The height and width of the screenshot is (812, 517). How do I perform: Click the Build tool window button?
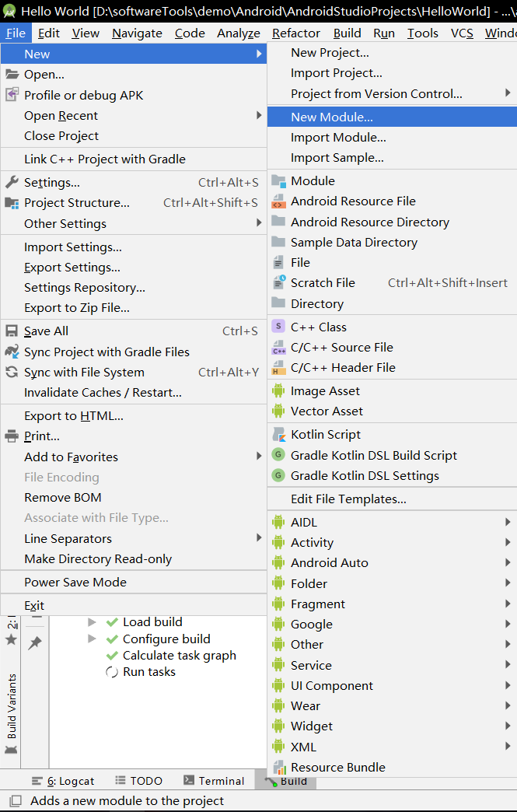(x=286, y=782)
